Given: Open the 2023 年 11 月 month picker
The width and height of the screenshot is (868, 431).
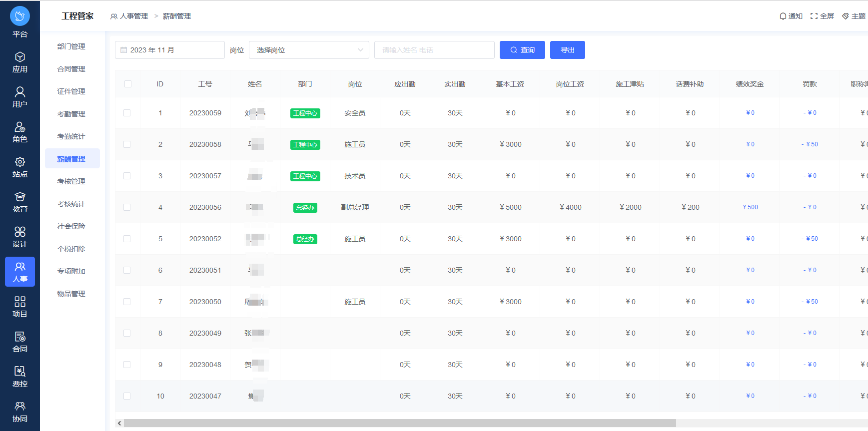Looking at the screenshot, I should [170, 50].
